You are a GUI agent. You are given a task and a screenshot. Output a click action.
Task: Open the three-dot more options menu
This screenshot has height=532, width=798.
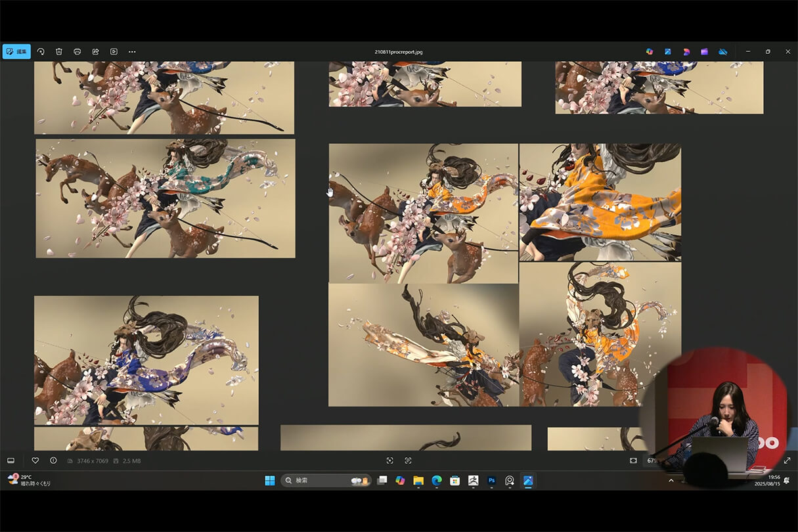coord(132,51)
